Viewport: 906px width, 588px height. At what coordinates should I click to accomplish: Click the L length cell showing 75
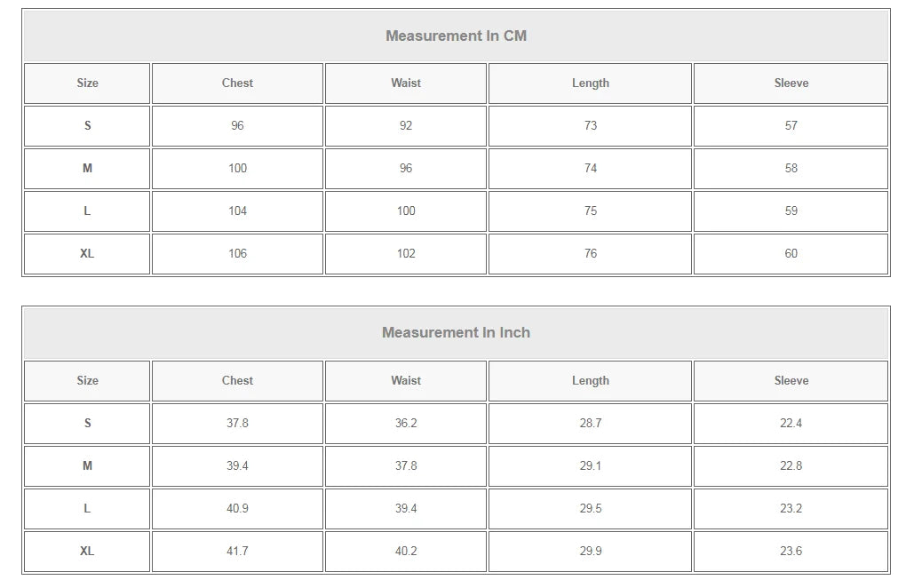[590, 211]
